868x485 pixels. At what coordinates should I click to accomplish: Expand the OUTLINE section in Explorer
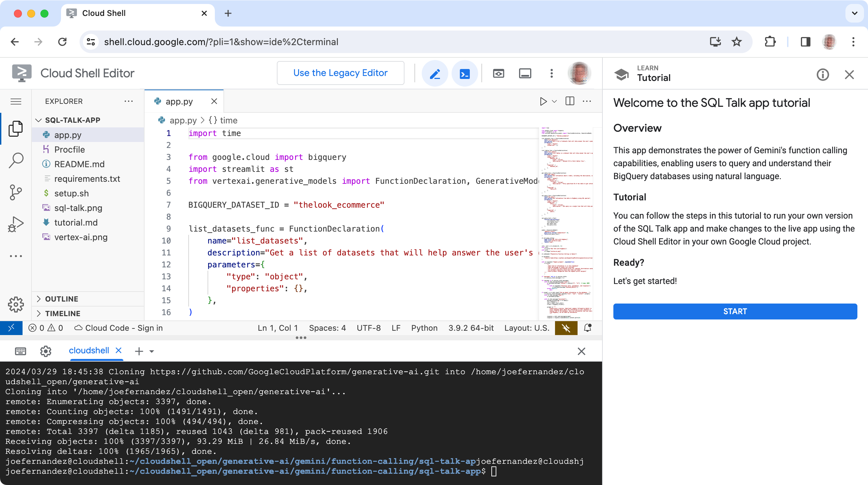[61, 298]
